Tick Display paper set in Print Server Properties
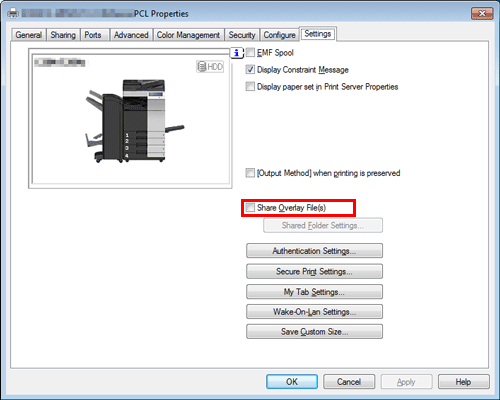Screen dimensions: 500x400 pos(250,87)
